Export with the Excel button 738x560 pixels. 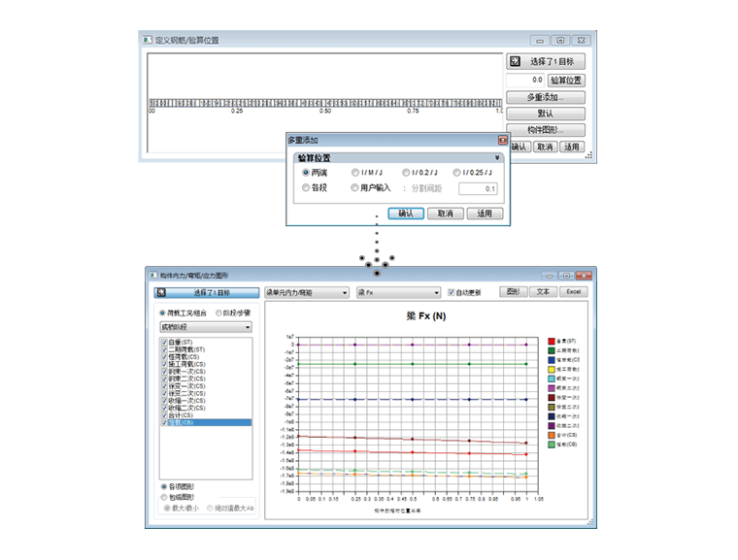click(x=573, y=292)
